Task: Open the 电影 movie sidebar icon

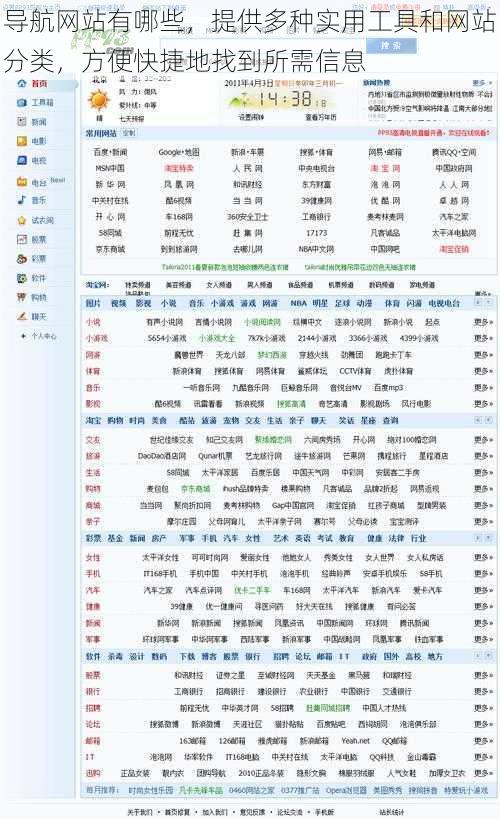Action: [x=21, y=141]
